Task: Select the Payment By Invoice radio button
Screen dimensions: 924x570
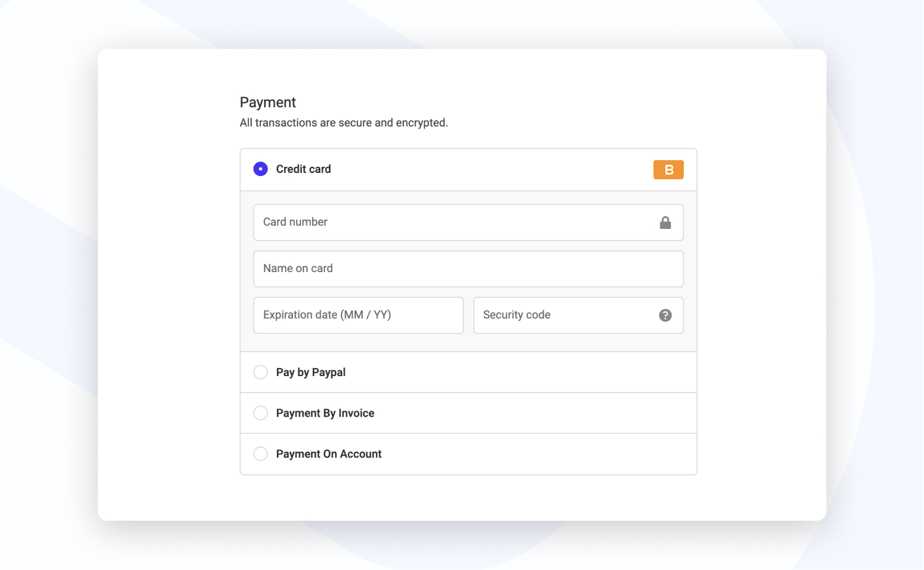Action: click(x=260, y=413)
